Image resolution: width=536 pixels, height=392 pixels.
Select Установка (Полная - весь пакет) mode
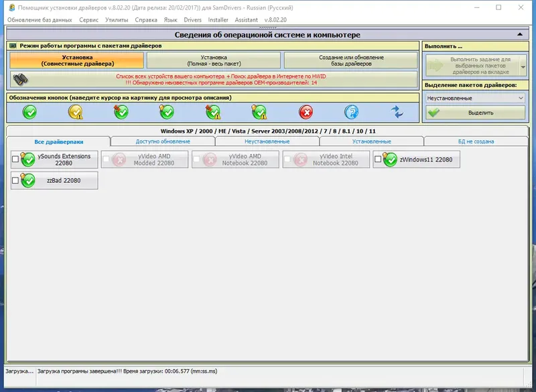[x=214, y=60]
